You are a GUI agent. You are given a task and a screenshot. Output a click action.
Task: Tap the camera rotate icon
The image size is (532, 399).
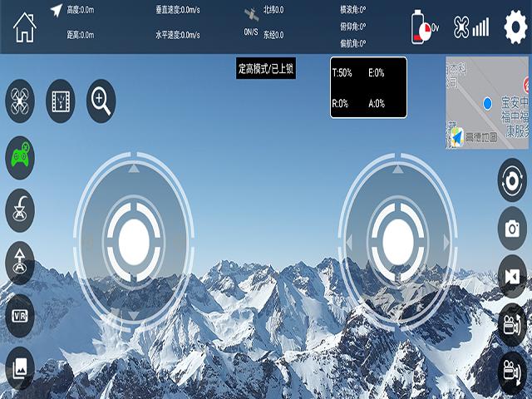pos(512,180)
